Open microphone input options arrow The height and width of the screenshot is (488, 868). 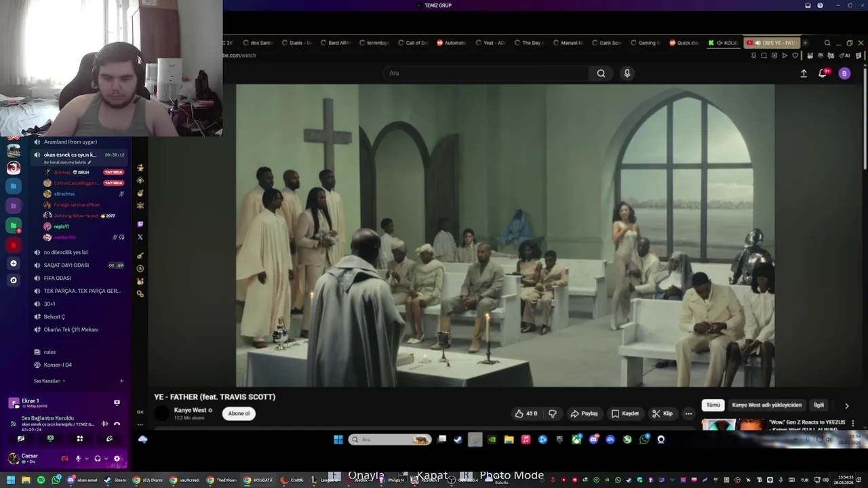point(86,459)
